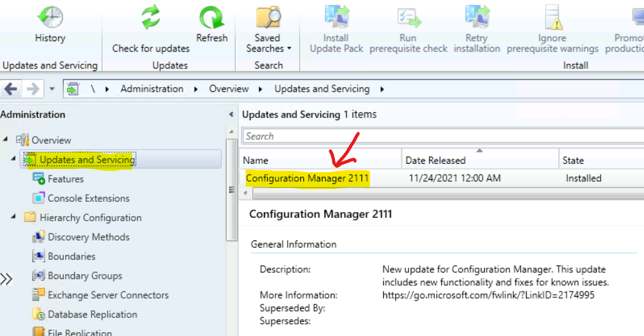Open Boundary Groups node
The height and width of the screenshot is (336, 644).
(x=85, y=275)
